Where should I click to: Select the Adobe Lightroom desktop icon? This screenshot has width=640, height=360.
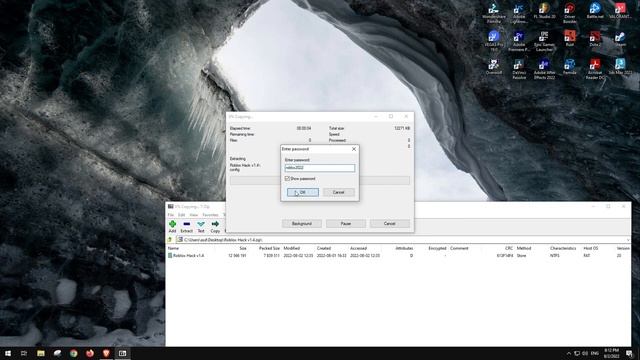coord(519,13)
